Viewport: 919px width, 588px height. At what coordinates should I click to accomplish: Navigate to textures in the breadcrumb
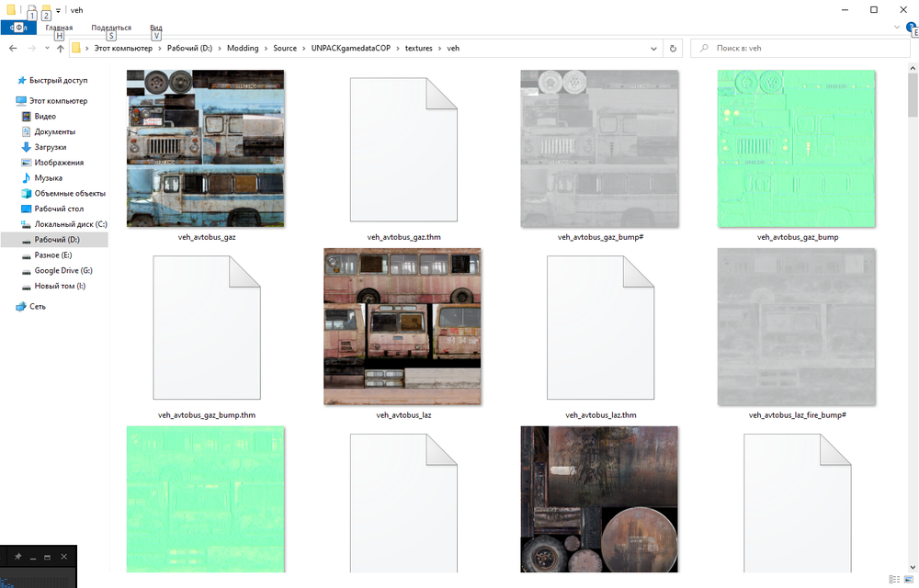(x=418, y=48)
